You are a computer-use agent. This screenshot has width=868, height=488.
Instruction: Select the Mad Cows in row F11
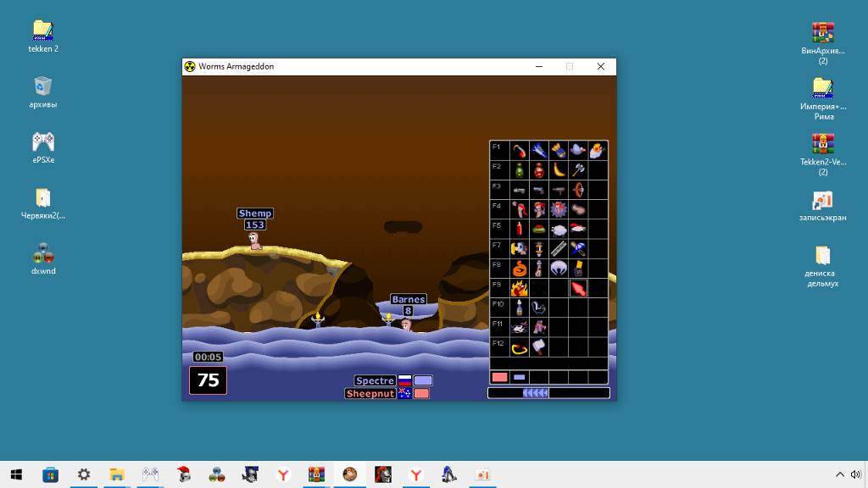point(520,328)
